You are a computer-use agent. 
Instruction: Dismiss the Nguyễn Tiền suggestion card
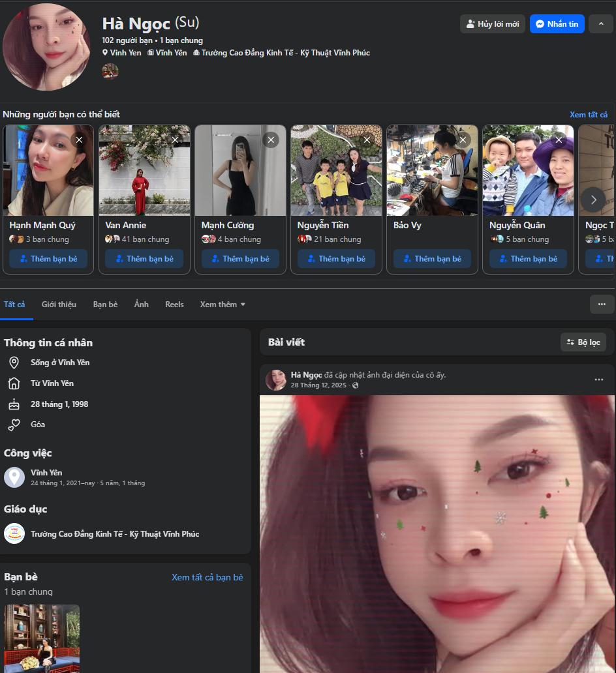click(367, 140)
